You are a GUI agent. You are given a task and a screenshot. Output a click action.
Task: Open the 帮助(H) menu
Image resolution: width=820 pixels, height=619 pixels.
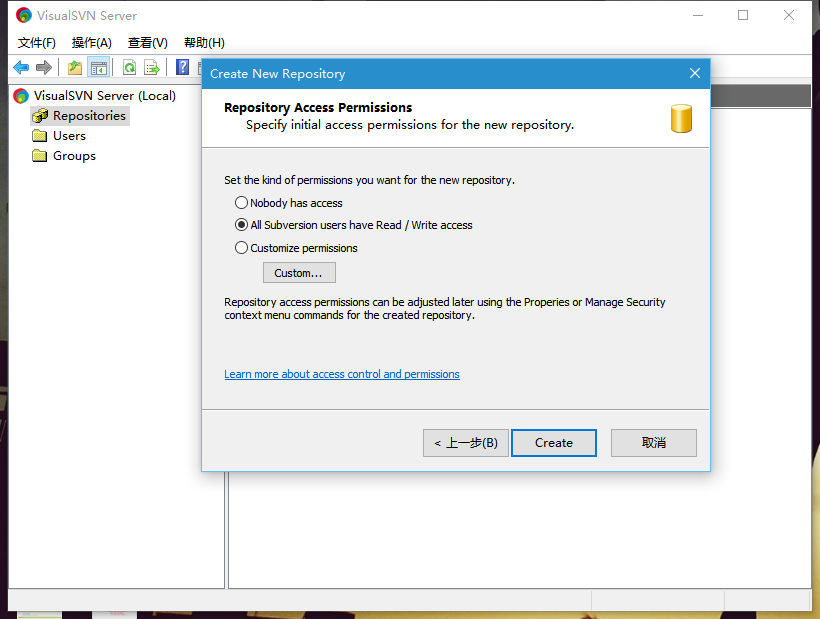[x=204, y=43]
